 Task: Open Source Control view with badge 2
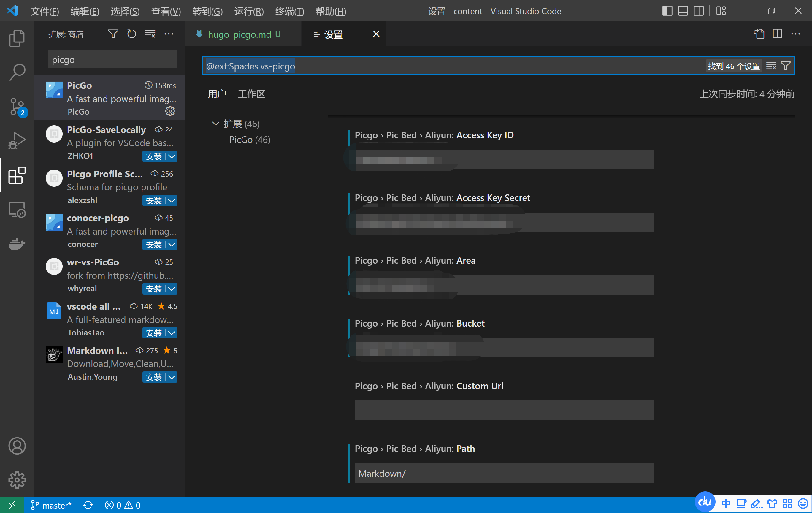[x=17, y=107]
